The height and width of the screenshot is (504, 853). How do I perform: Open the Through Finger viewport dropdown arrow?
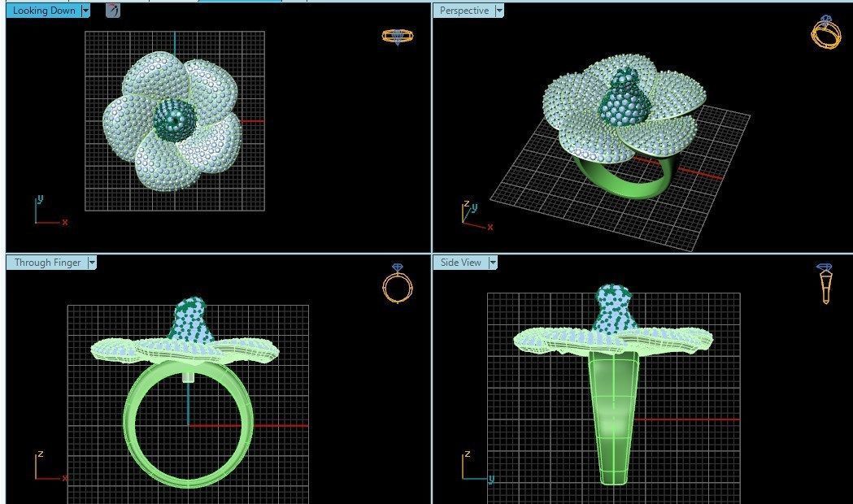pyautogui.click(x=92, y=263)
